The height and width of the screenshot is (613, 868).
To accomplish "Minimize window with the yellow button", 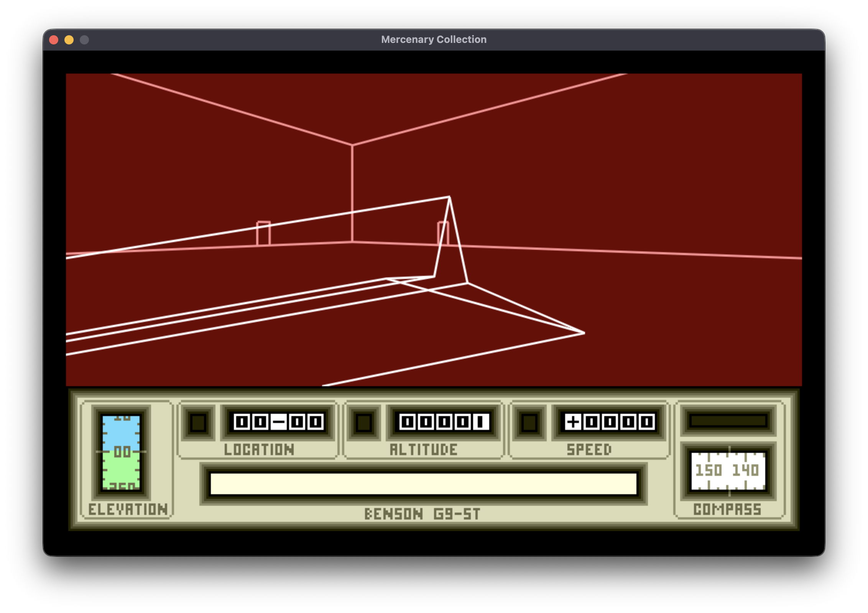I will (69, 40).
